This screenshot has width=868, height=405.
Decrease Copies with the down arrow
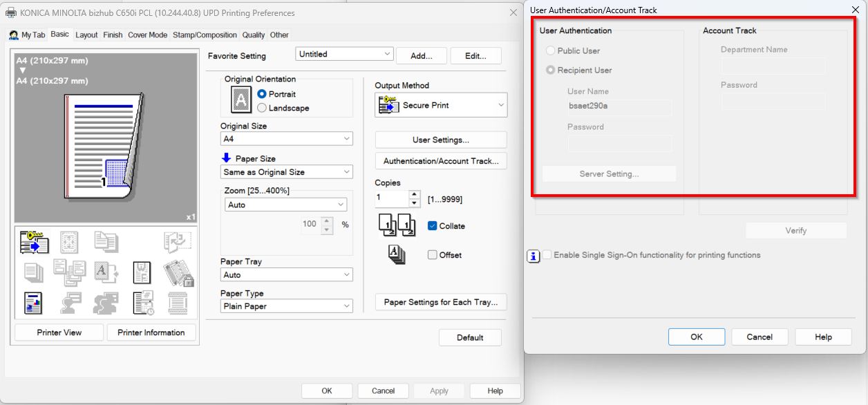click(415, 203)
